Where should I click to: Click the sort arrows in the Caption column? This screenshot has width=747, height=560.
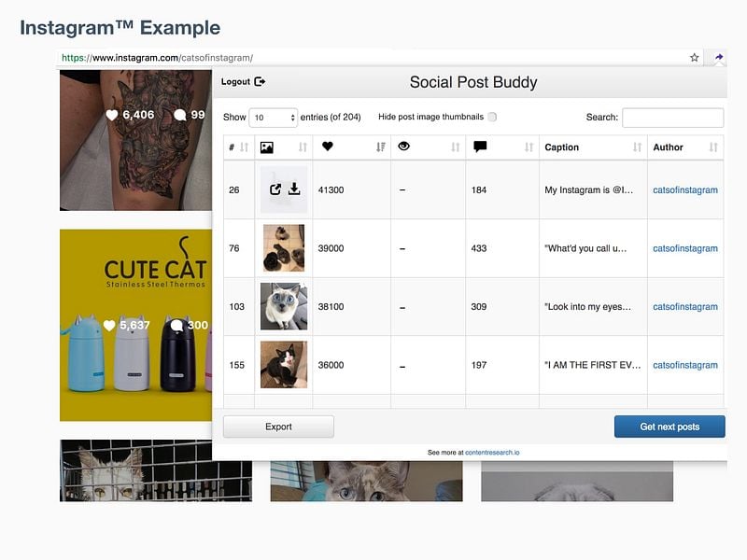click(x=637, y=147)
